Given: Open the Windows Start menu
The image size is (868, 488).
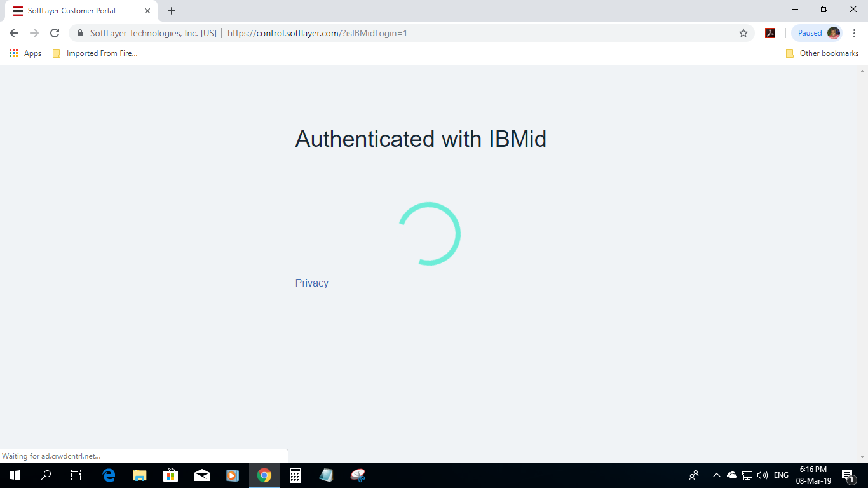Looking at the screenshot, I should [x=15, y=475].
